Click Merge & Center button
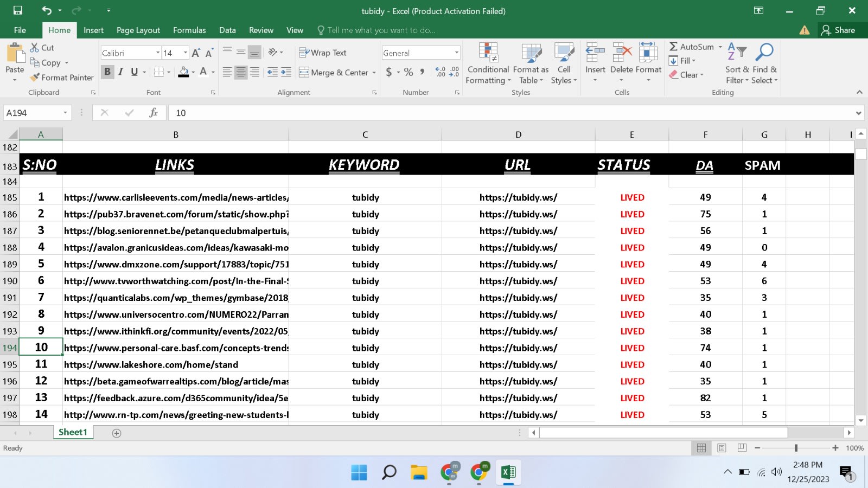The width and height of the screenshot is (868, 488). [x=334, y=72]
